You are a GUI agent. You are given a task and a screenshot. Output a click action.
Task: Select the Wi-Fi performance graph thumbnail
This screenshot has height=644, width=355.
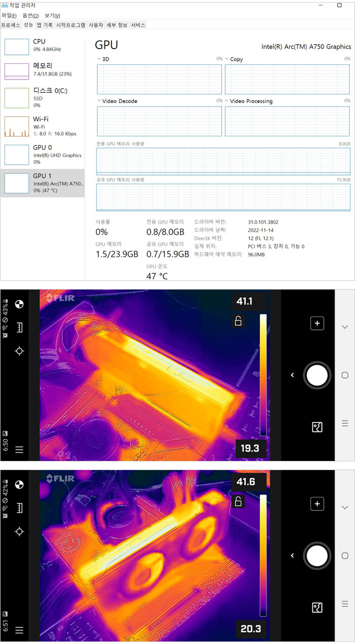(17, 127)
